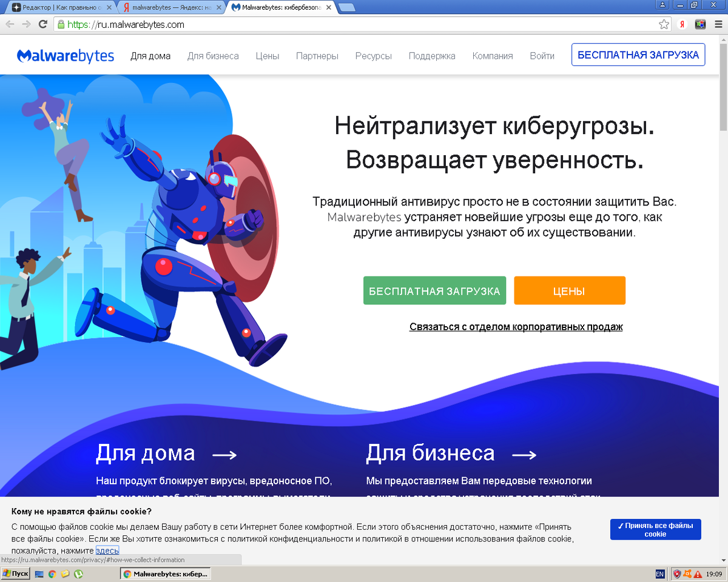Open the Пуск start menu
This screenshot has width=728, height=582.
click(16, 574)
